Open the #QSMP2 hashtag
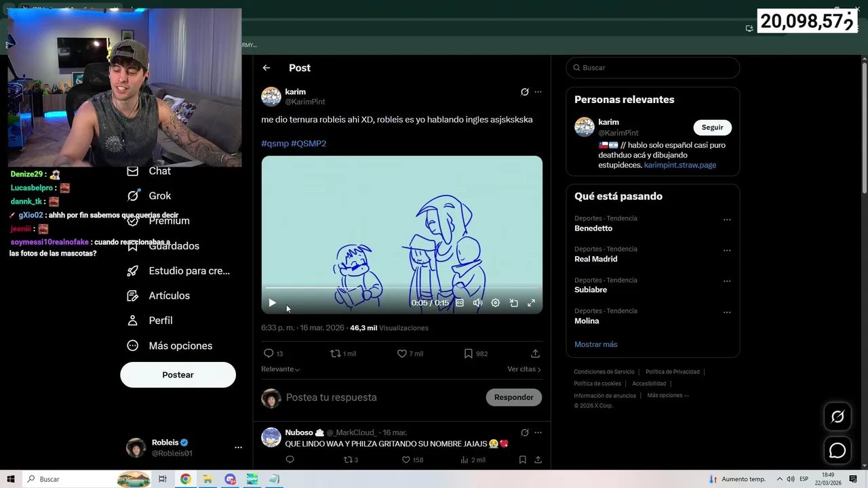The image size is (868, 488). 309,144
